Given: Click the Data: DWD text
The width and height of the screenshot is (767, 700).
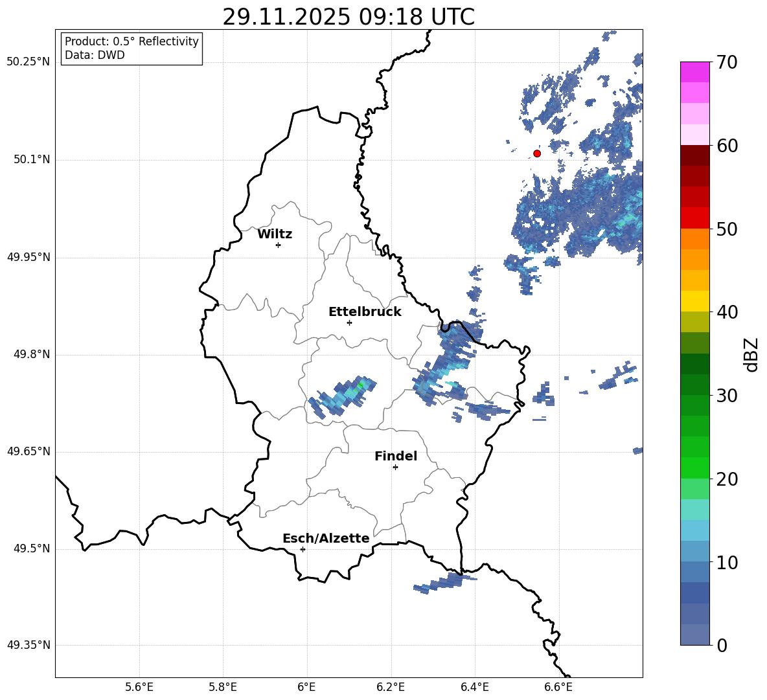Looking at the screenshot, I should click(x=95, y=55).
